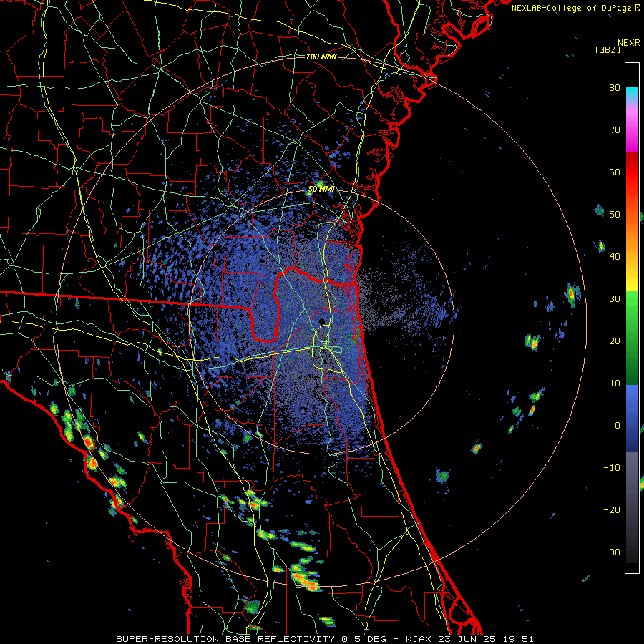This screenshot has width=644, height=644.
Task: Select the -10 value on the dBZ scale
Action: (612, 467)
